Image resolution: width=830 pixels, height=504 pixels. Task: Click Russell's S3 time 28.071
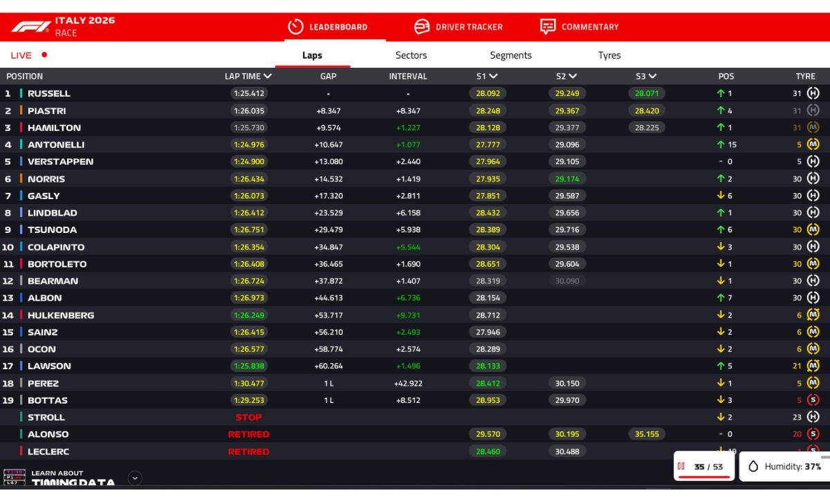click(647, 93)
